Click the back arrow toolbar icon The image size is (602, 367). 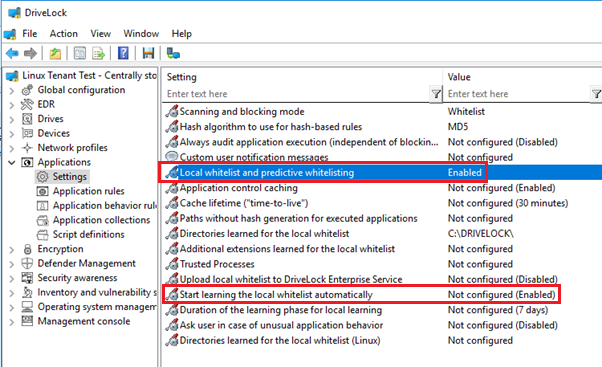(x=12, y=53)
